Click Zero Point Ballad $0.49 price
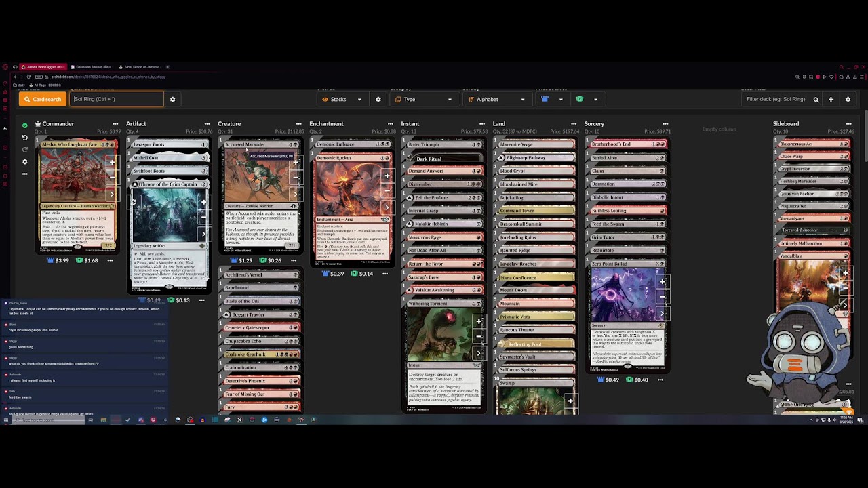 point(608,380)
